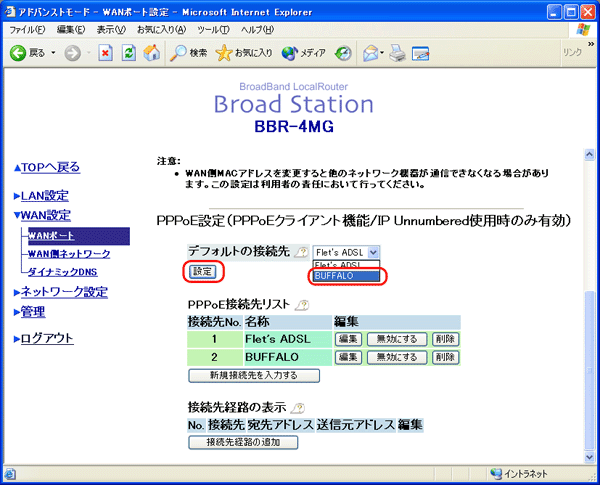Viewport: 600px width, 485px height.
Task: Delete the BUFFALO entry
Action: [445, 358]
